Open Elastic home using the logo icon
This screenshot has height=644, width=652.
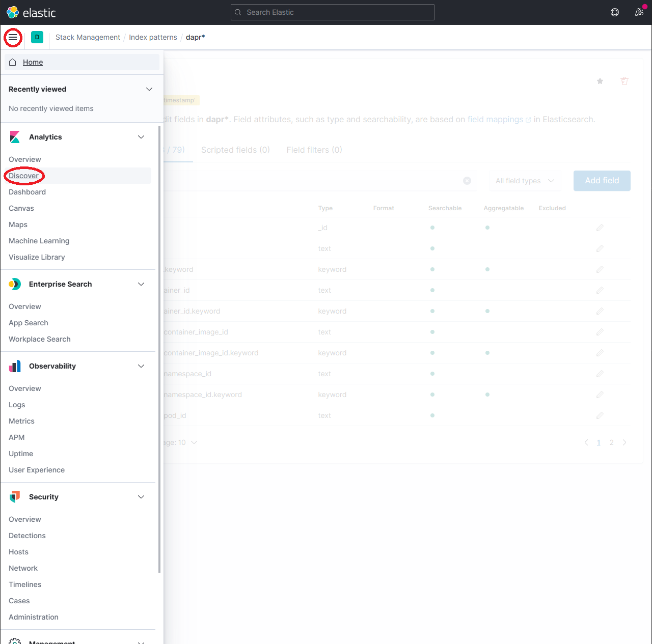pyautogui.click(x=13, y=12)
